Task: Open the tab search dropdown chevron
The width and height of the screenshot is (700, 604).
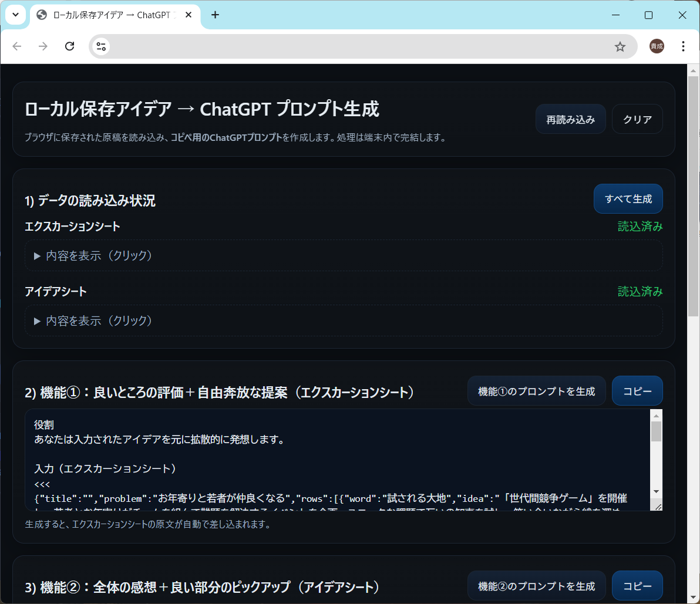Action: (x=16, y=15)
